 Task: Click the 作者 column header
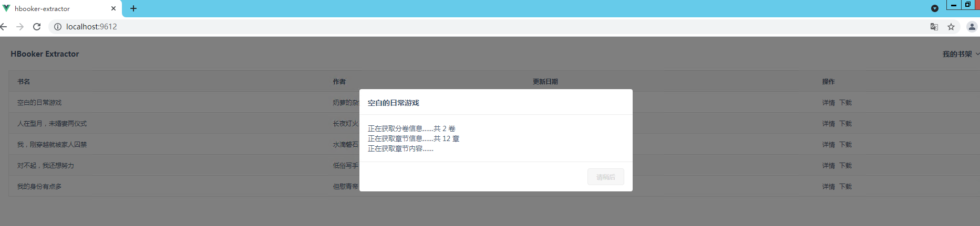point(339,82)
